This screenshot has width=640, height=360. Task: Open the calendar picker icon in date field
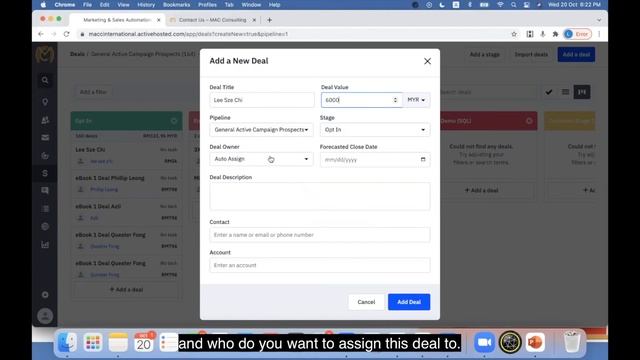pyautogui.click(x=423, y=160)
